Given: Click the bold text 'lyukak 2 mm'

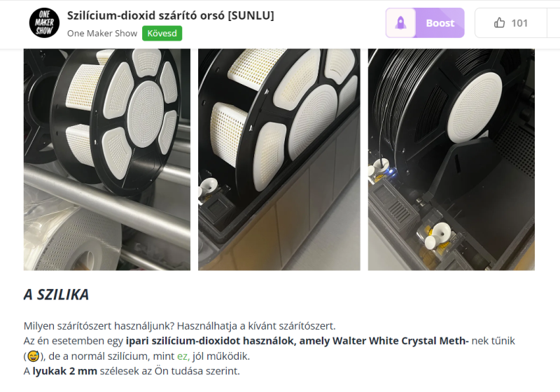Looking at the screenshot, I should 64,371.
